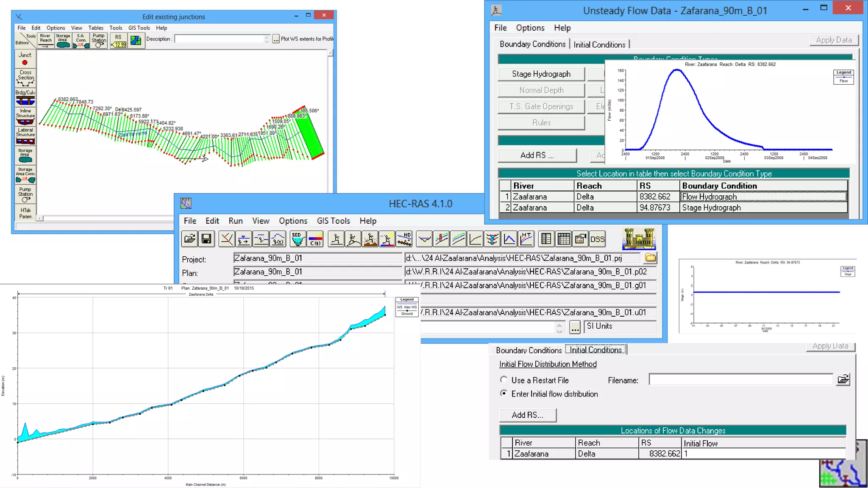Screen dimensions: 868x488
Task: Open the geometric data editor icon
Action: pos(227,239)
